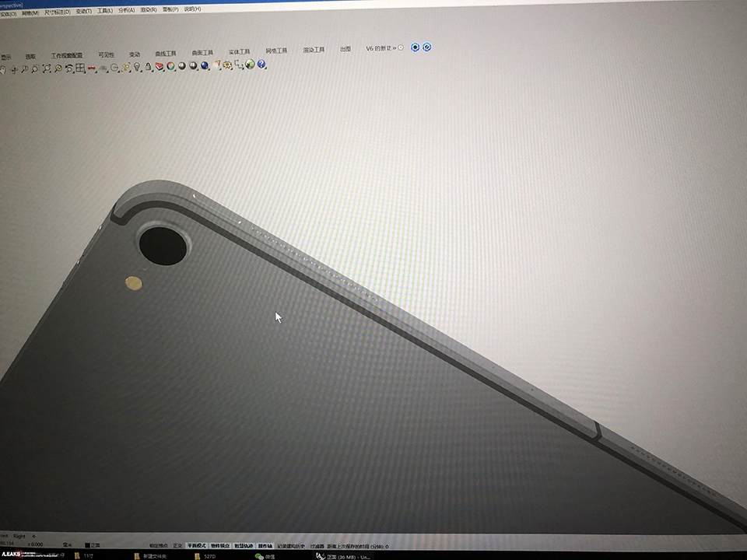
Task: Click the Undo View Change icon
Action: coord(69,68)
